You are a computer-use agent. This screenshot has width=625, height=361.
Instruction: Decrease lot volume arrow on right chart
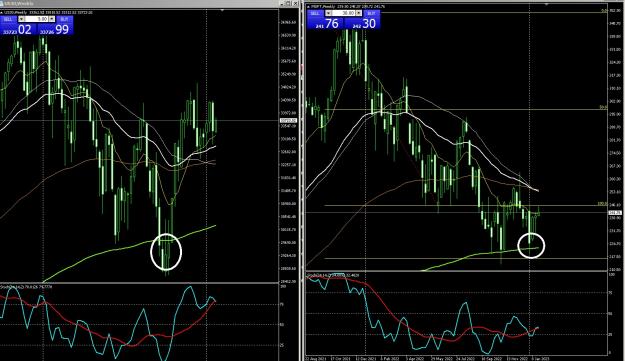click(328, 13)
